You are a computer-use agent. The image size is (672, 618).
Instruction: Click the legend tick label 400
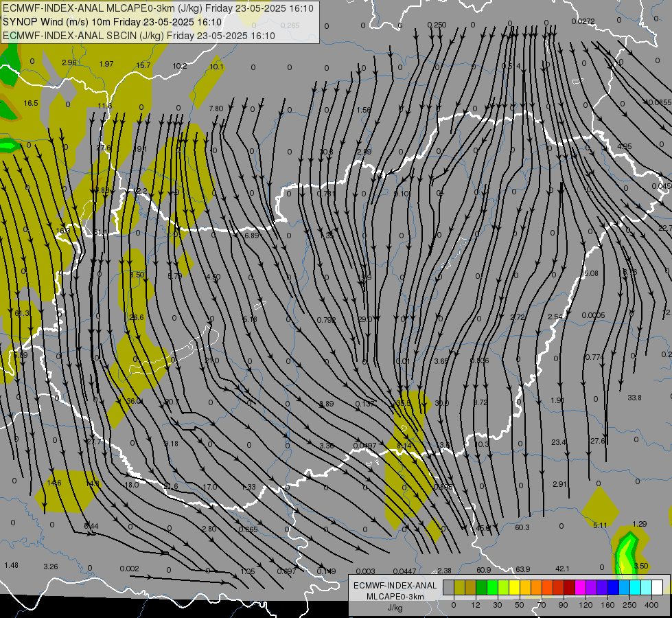click(651, 605)
